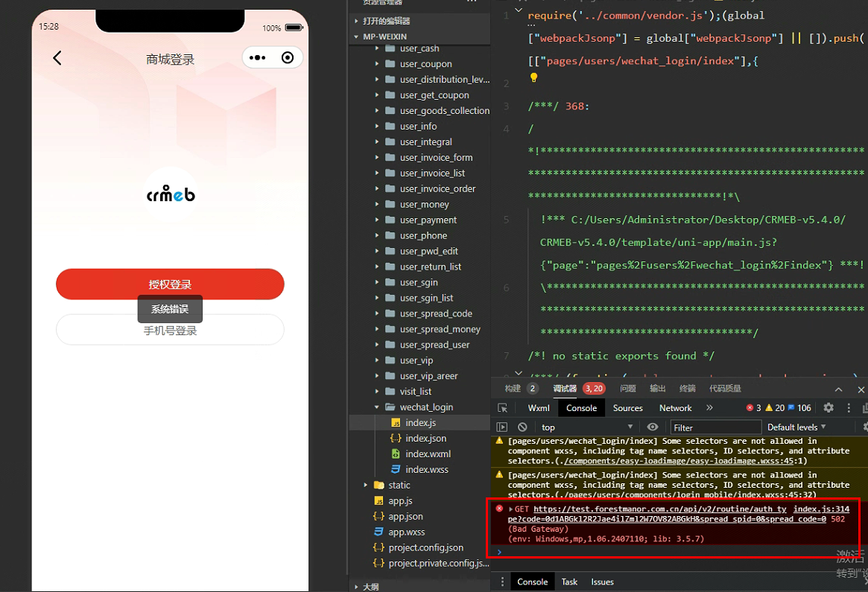Image resolution: width=868 pixels, height=592 pixels.
Task: Open the index.js:314 source link
Action: (822, 509)
